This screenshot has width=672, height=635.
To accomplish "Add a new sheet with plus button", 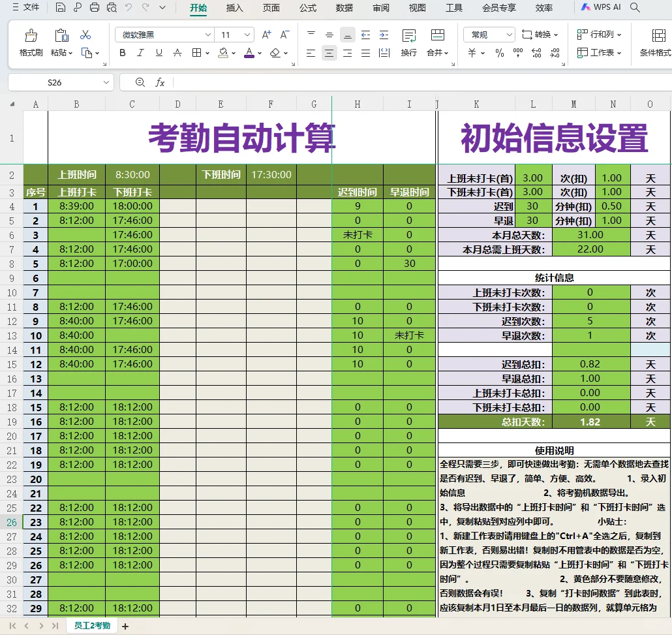I will (x=125, y=627).
